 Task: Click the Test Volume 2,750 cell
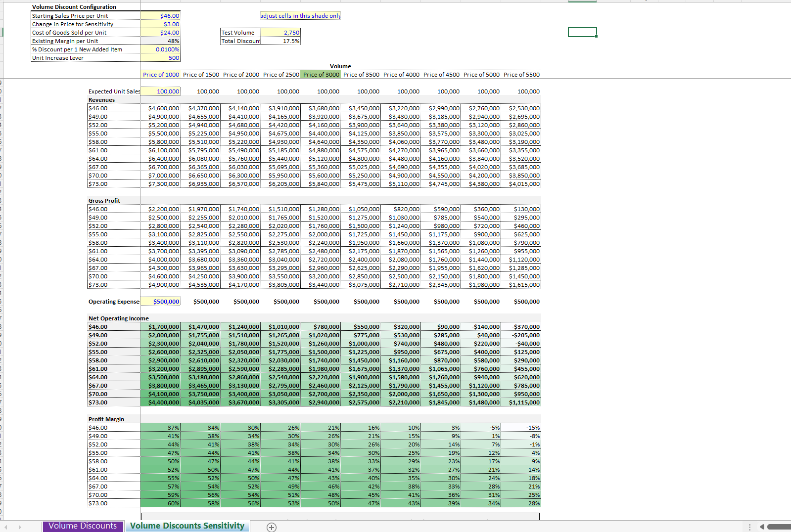click(x=280, y=33)
